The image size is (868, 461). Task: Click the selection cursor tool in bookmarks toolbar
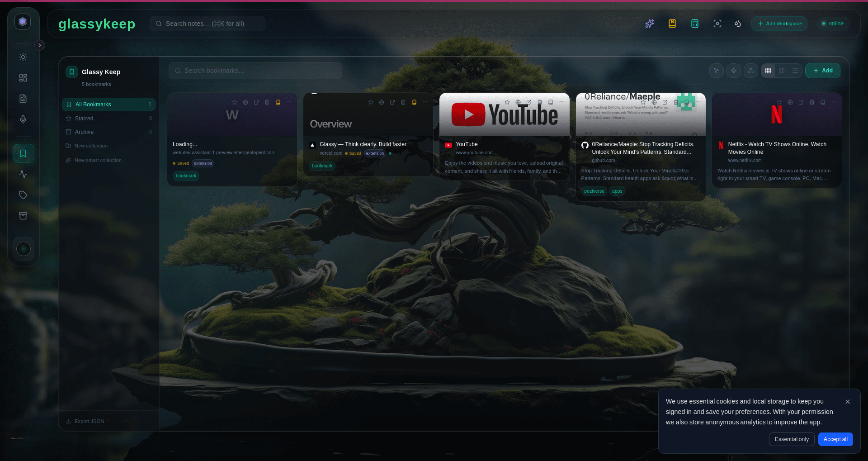click(x=717, y=71)
